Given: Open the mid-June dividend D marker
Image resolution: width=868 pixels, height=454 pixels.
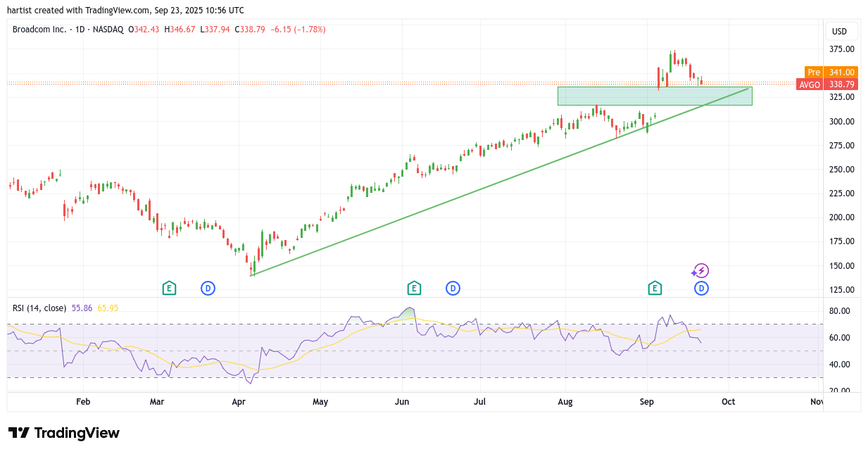Looking at the screenshot, I should point(453,288).
